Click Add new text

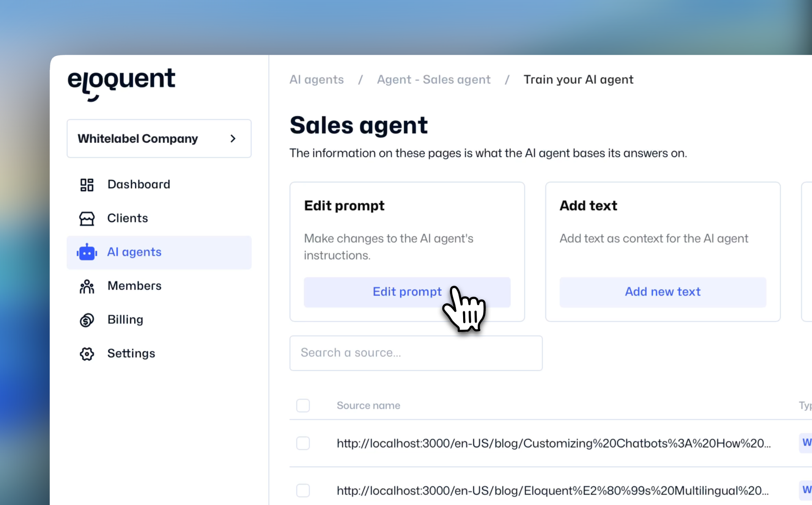662,292
